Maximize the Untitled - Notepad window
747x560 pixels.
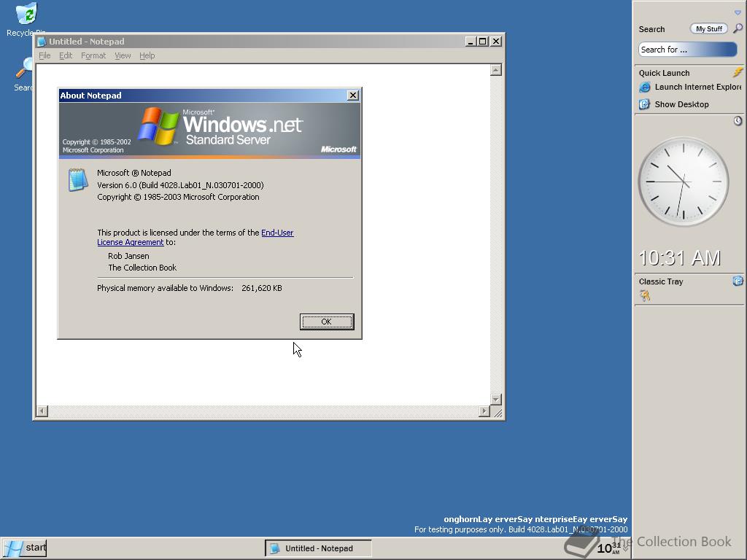click(x=483, y=42)
